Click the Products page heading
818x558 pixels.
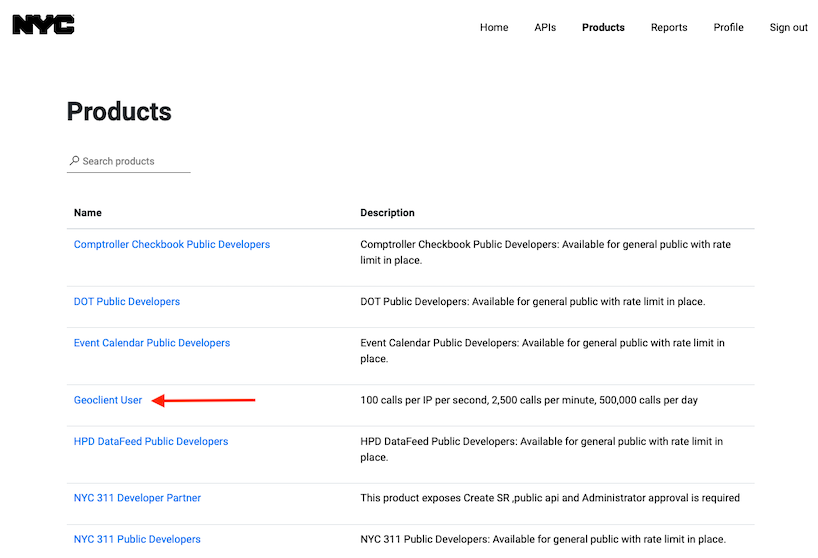[x=119, y=111]
